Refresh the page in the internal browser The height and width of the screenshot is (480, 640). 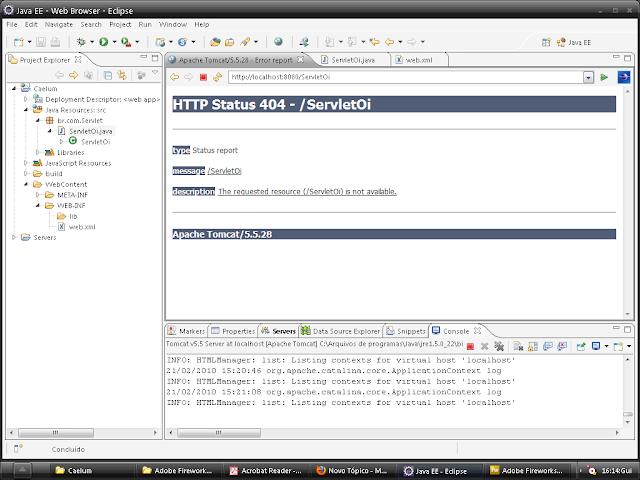pyautogui.click(x=217, y=77)
